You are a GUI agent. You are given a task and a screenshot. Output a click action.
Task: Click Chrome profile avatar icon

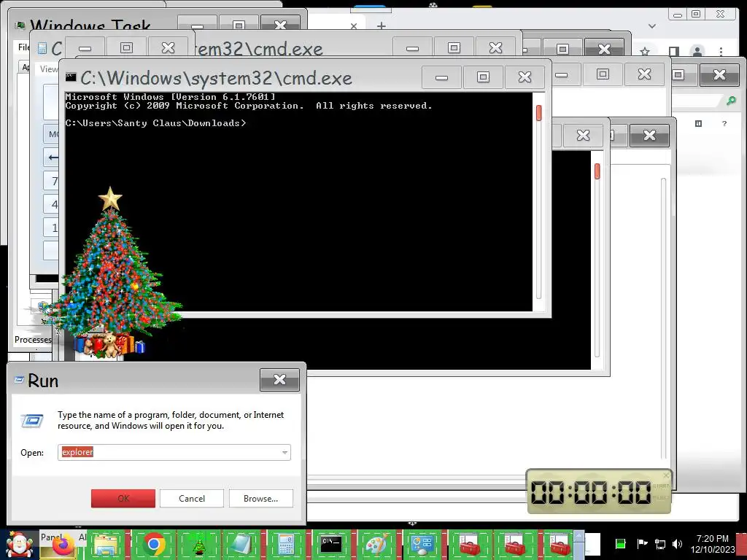pos(697,52)
